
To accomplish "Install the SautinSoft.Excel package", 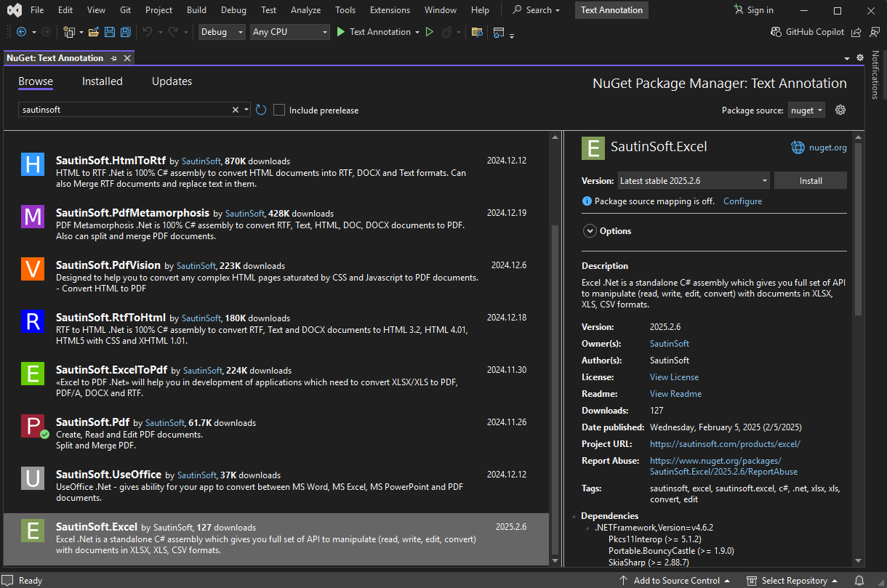I will 810,180.
